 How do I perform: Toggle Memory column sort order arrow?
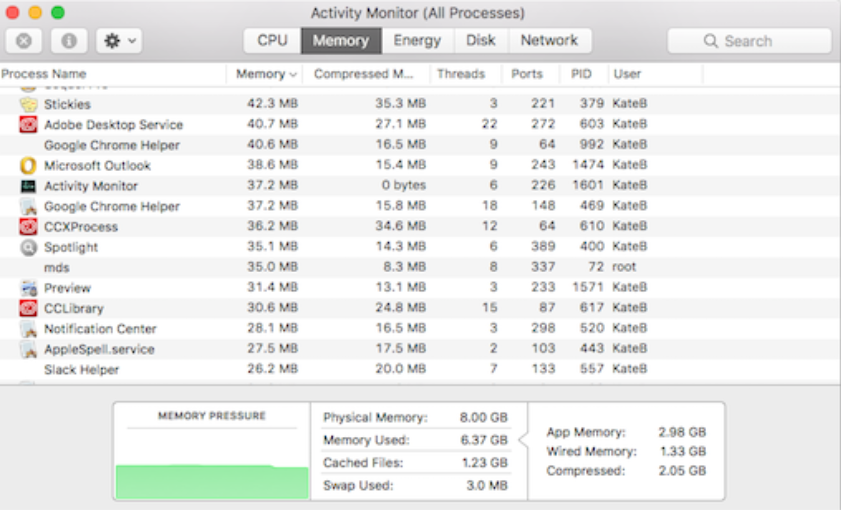click(x=293, y=75)
